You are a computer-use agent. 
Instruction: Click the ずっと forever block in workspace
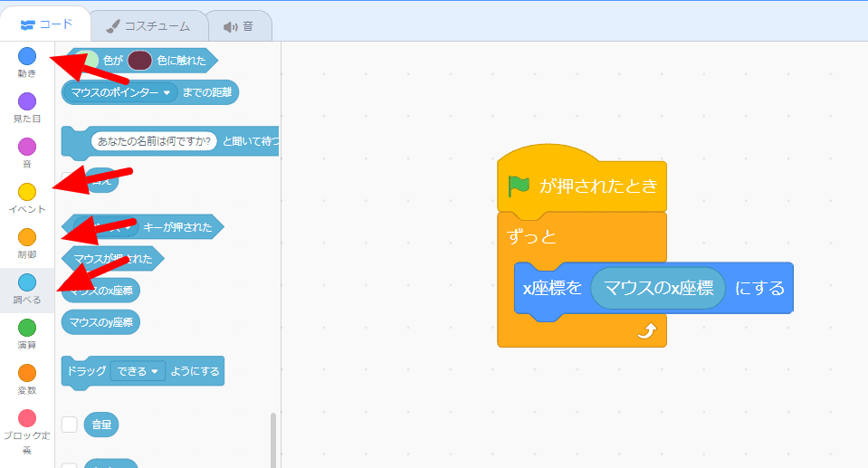[532, 237]
